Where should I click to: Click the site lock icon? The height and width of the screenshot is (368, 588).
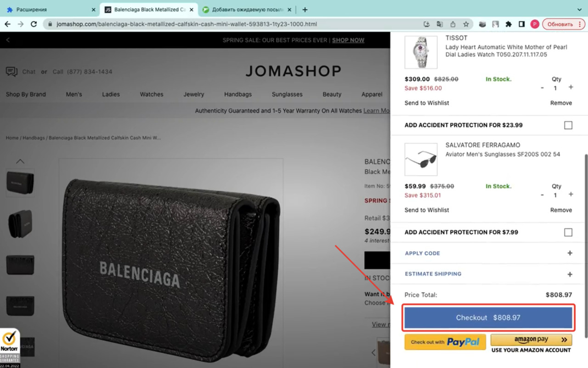50,24
